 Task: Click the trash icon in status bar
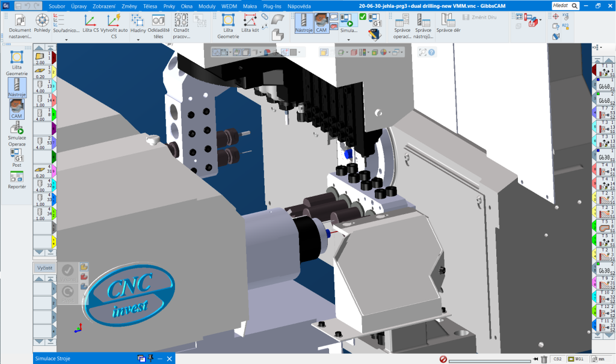point(544,359)
